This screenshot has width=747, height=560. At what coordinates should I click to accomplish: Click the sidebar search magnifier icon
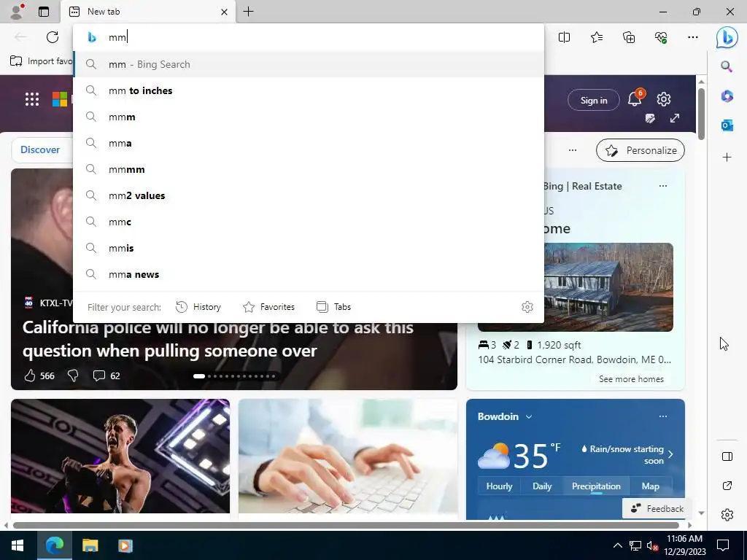tap(727, 66)
